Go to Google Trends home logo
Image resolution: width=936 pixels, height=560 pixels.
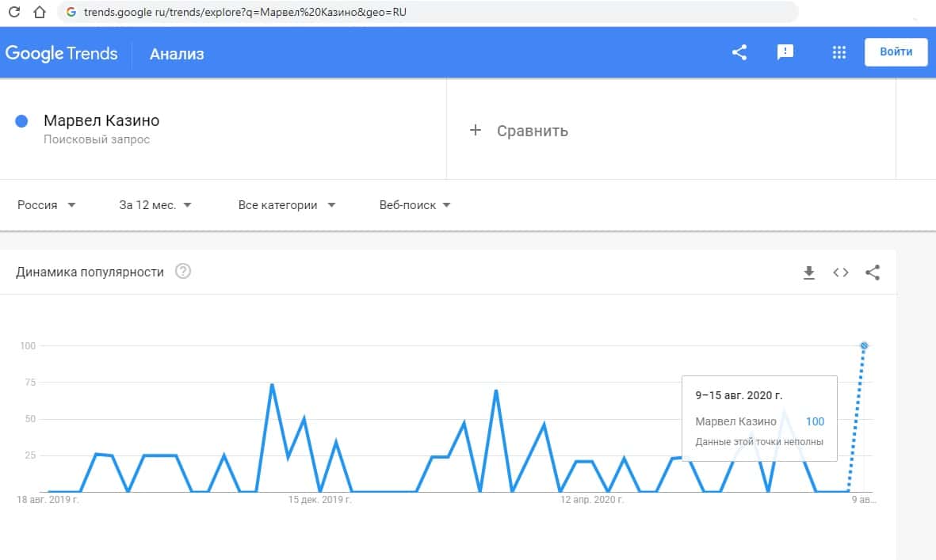coord(61,54)
